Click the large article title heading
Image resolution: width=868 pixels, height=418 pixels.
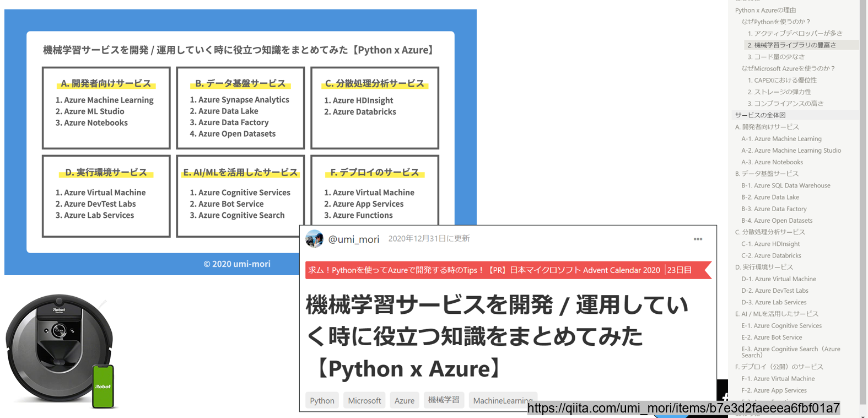pyautogui.click(x=497, y=336)
